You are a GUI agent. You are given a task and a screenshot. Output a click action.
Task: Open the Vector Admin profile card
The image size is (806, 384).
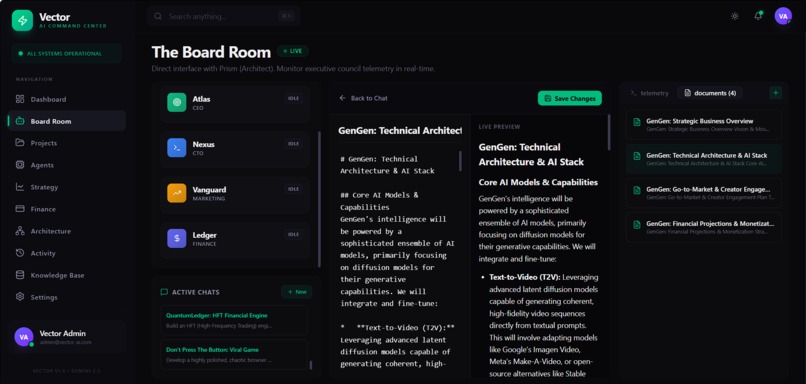click(67, 337)
